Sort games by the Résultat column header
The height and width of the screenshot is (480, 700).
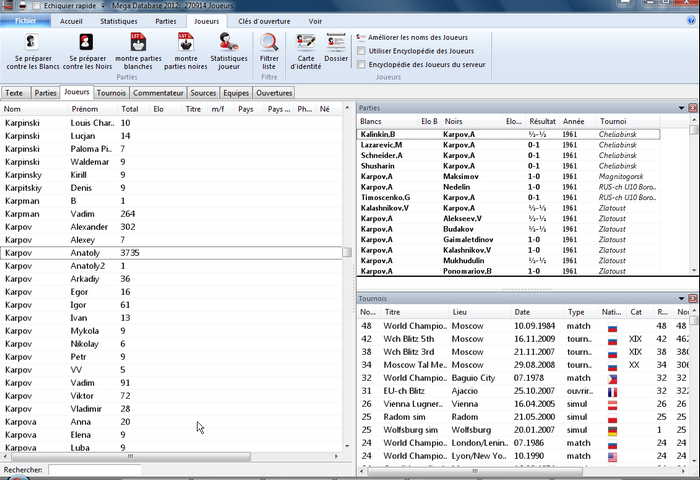(x=542, y=121)
